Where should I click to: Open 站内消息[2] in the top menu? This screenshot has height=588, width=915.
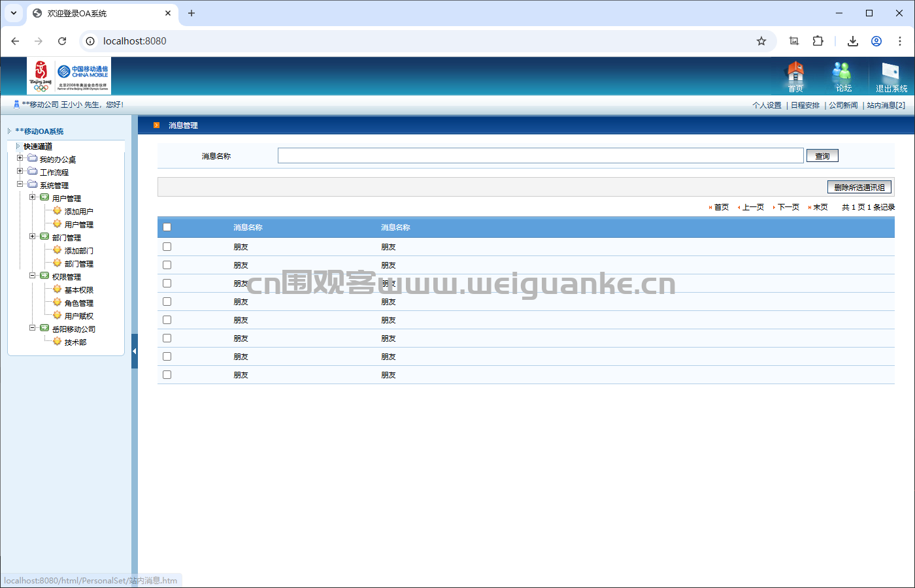click(886, 105)
